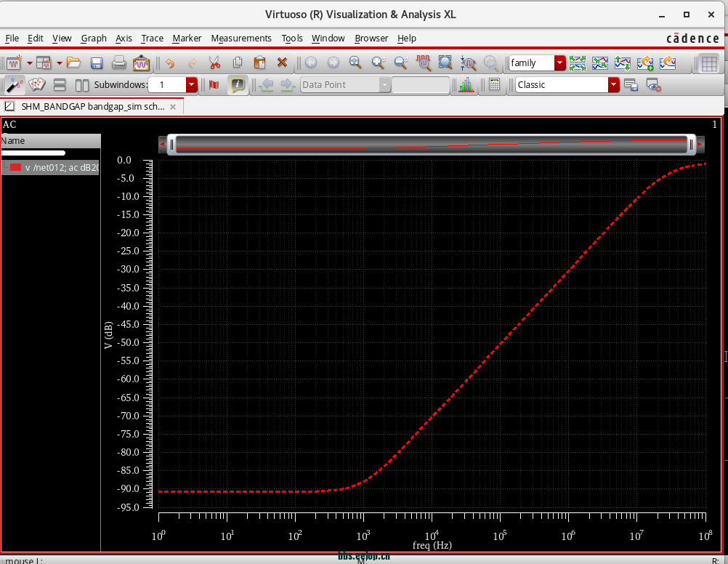Click the red X delete icon

point(282,63)
